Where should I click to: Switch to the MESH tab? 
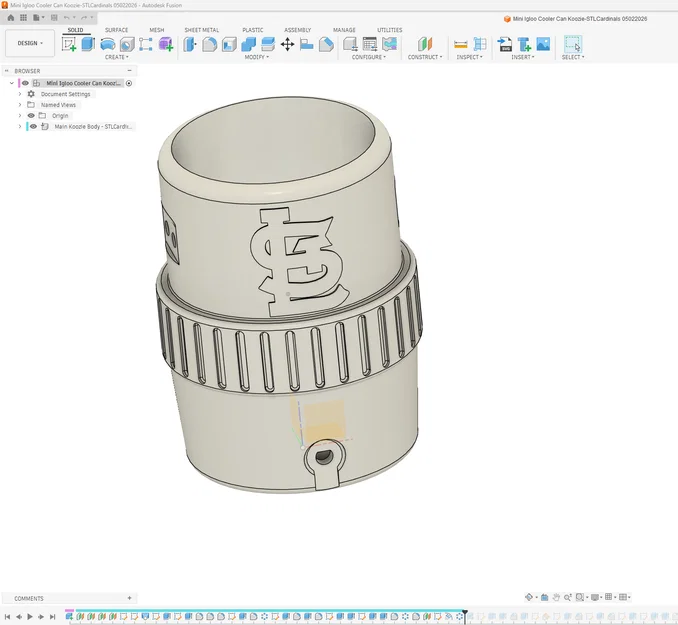tap(157, 30)
